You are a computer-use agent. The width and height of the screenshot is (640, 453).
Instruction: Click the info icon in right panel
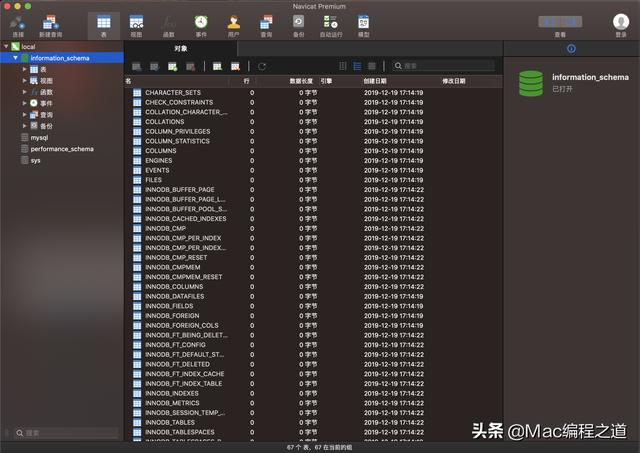click(x=571, y=49)
